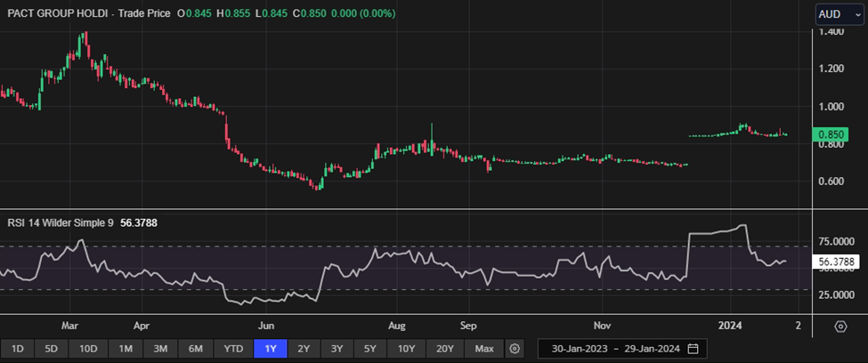868x363 pixels.
Task: Select the PACT GROUP HOLDI Trade Price title
Action: click(88, 14)
